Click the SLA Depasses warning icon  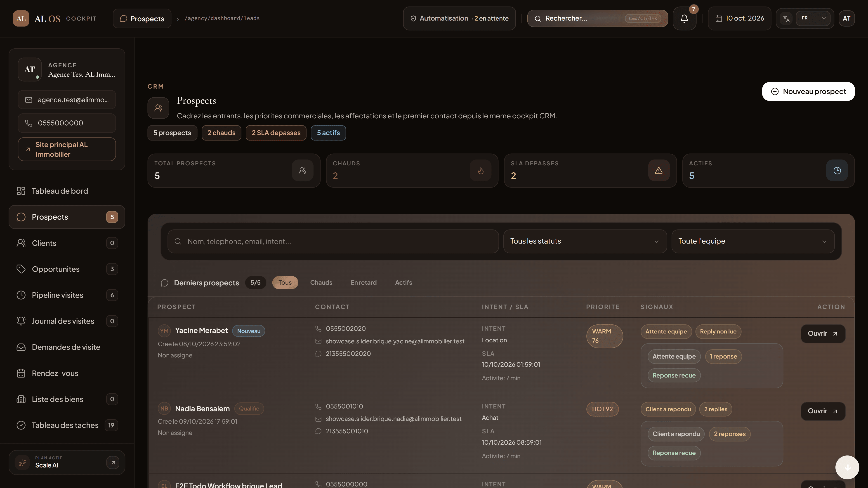click(659, 171)
